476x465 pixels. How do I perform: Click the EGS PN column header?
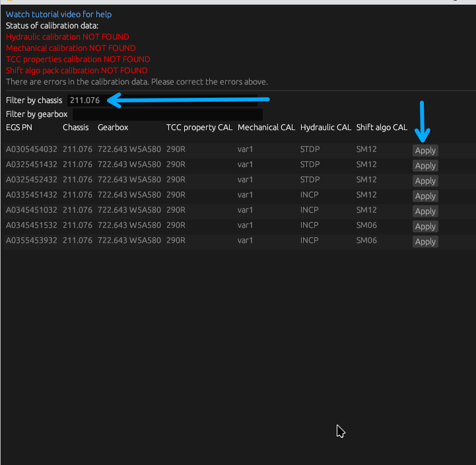pos(18,127)
